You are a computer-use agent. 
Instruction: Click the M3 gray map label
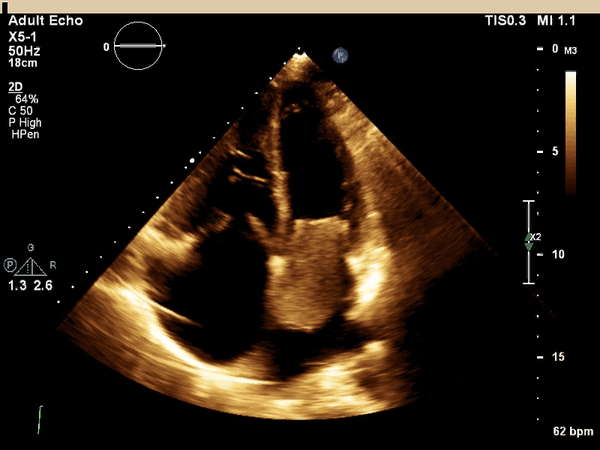coord(572,50)
